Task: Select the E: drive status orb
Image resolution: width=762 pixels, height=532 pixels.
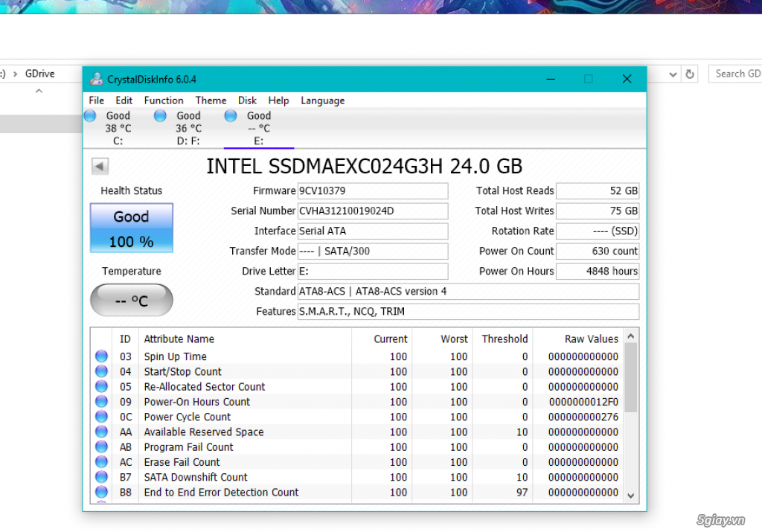Action: [x=231, y=116]
